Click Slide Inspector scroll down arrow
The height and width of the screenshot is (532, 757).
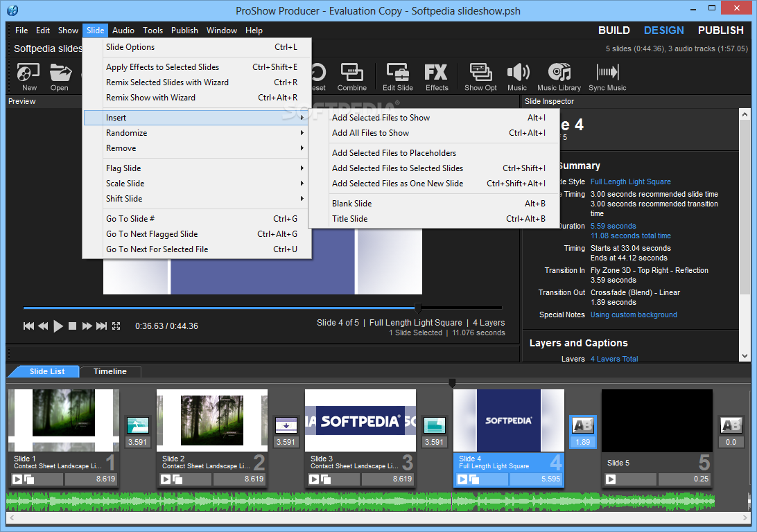coord(745,356)
